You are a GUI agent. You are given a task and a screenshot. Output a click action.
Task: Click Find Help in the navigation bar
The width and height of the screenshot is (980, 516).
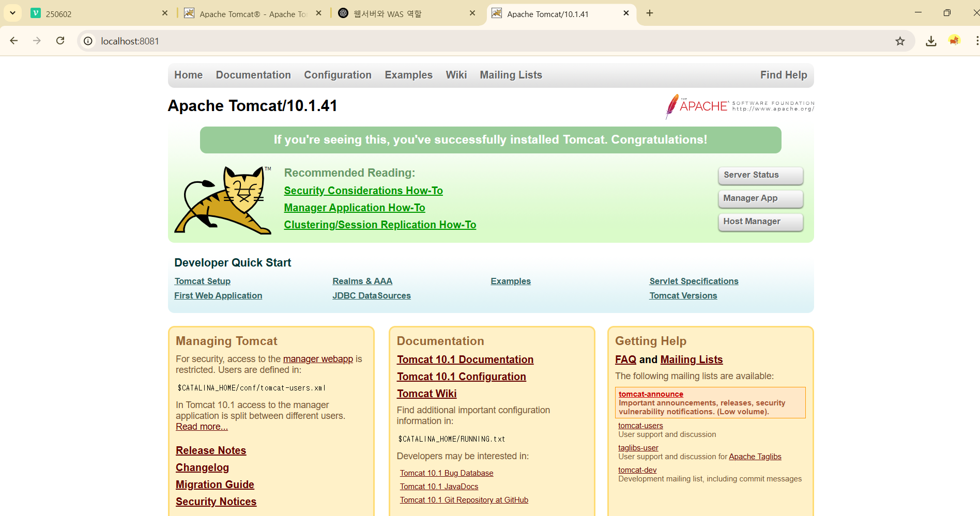784,75
